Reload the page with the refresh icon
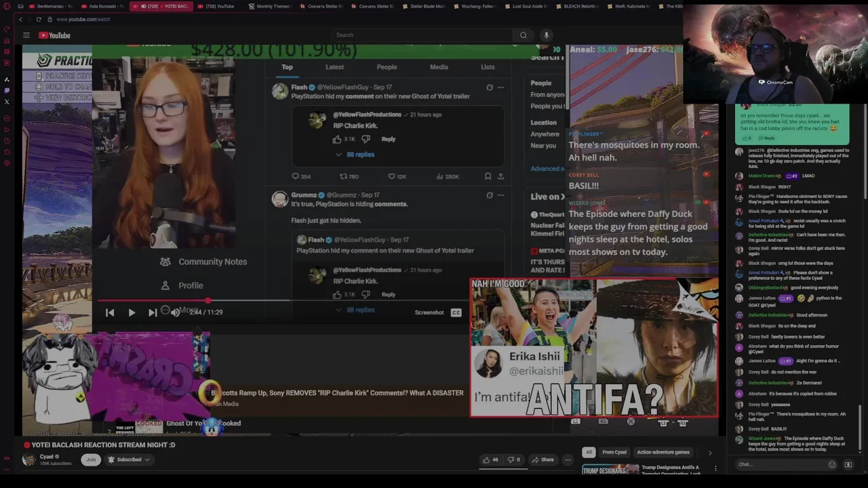 click(39, 19)
